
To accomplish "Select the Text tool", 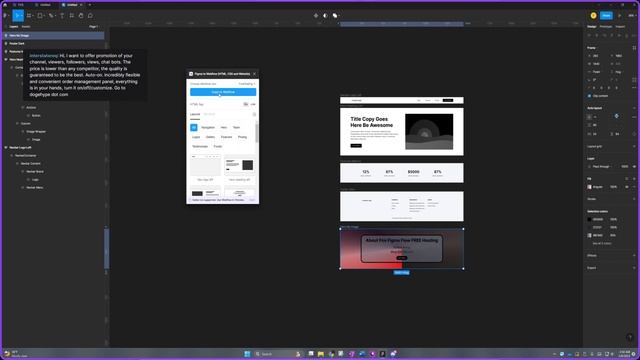I will (x=62, y=16).
